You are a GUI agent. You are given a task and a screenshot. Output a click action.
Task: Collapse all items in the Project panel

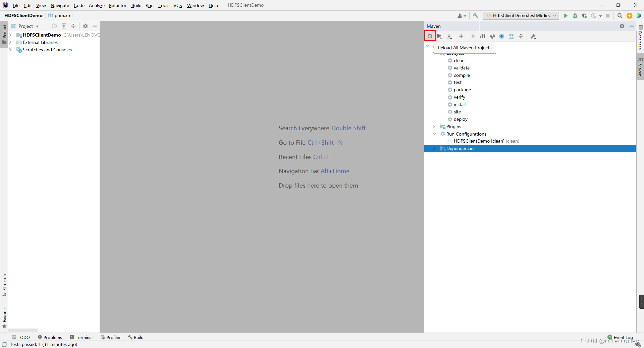pos(73,26)
